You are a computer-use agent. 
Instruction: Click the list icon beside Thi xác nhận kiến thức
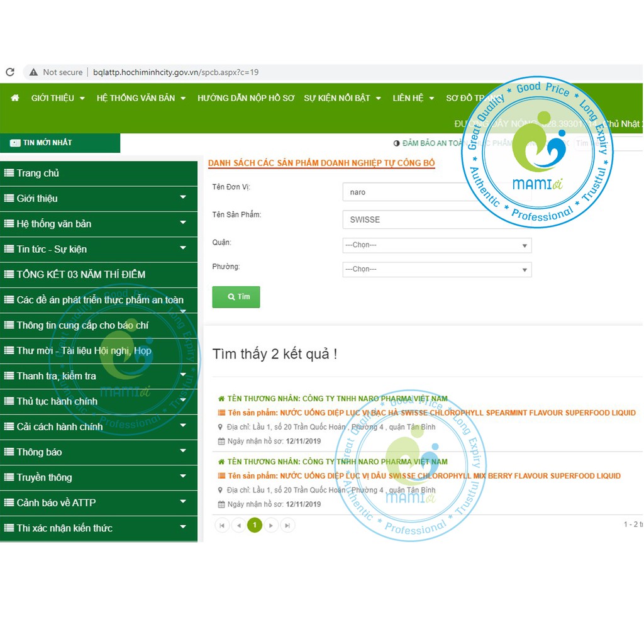pos(9,528)
